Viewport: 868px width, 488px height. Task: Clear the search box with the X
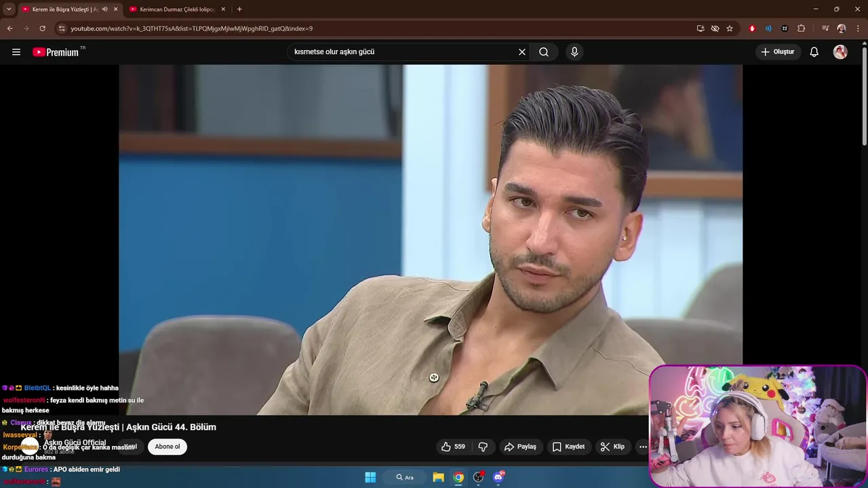coord(522,52)
